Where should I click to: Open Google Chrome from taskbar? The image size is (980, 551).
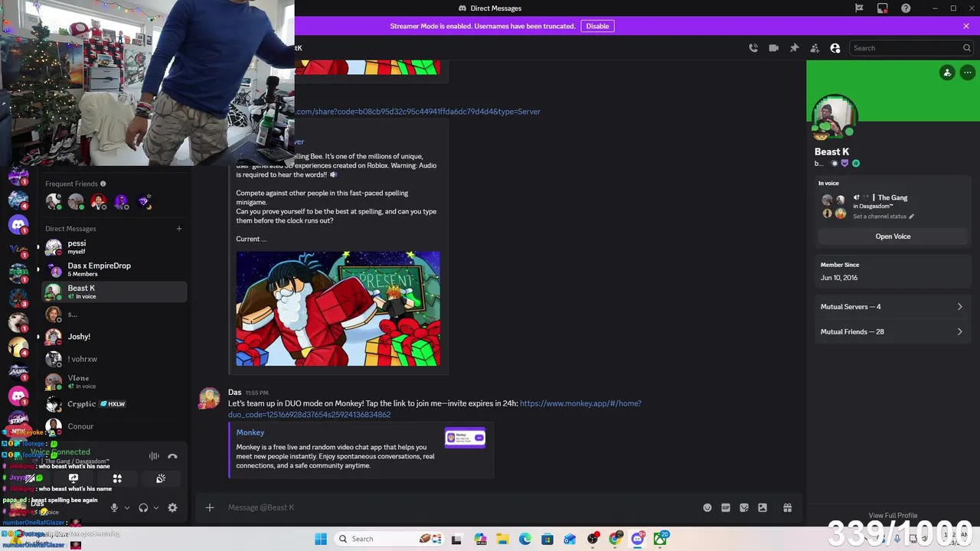click(616, 539)
